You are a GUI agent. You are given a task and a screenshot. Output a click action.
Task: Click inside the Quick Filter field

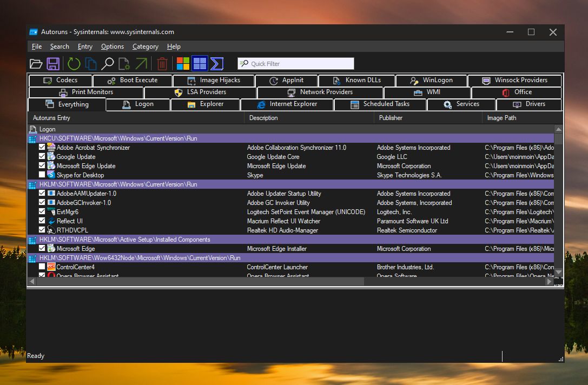click(x=296, y=64)
